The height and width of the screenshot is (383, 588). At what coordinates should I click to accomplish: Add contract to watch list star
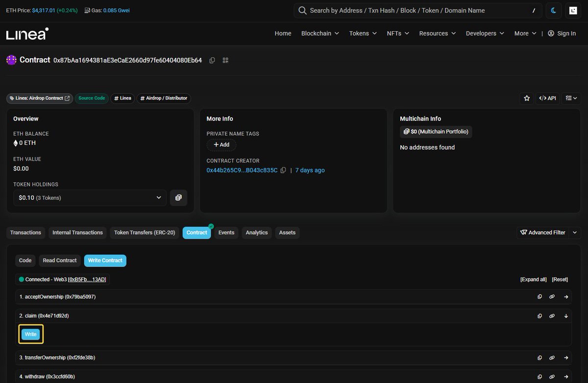point(527,98)
